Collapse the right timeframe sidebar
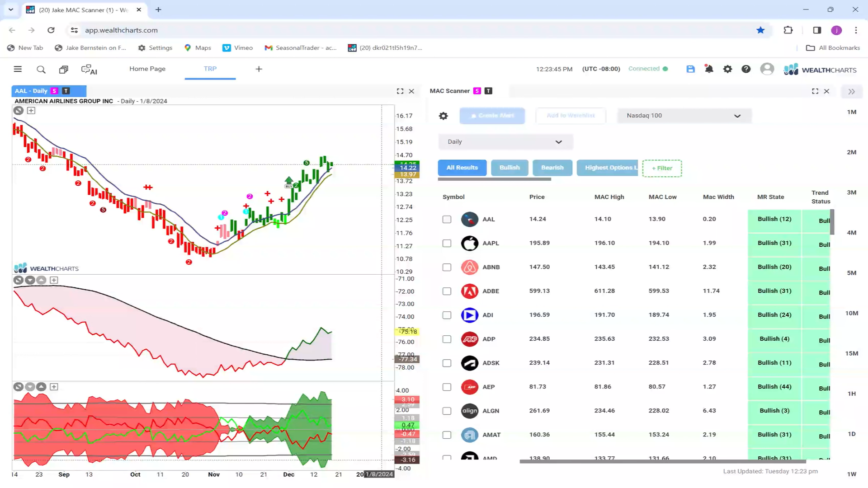 coord(852,92)
